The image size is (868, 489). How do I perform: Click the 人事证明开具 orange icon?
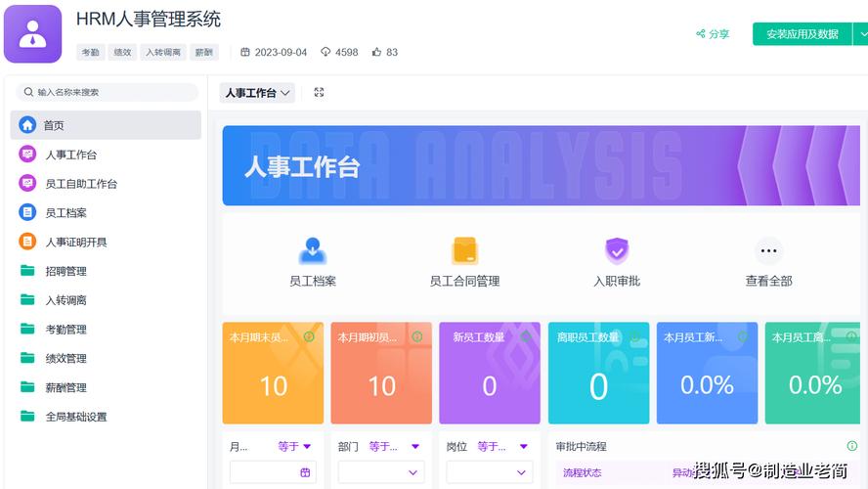point(27,242)
